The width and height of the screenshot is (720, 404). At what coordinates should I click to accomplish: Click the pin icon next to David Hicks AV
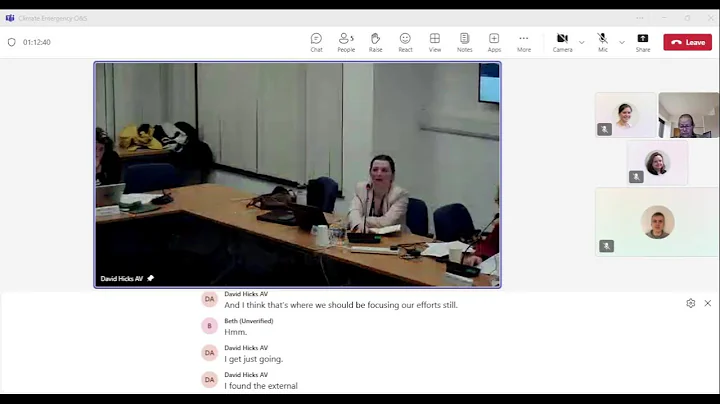[x=151, y=278]
